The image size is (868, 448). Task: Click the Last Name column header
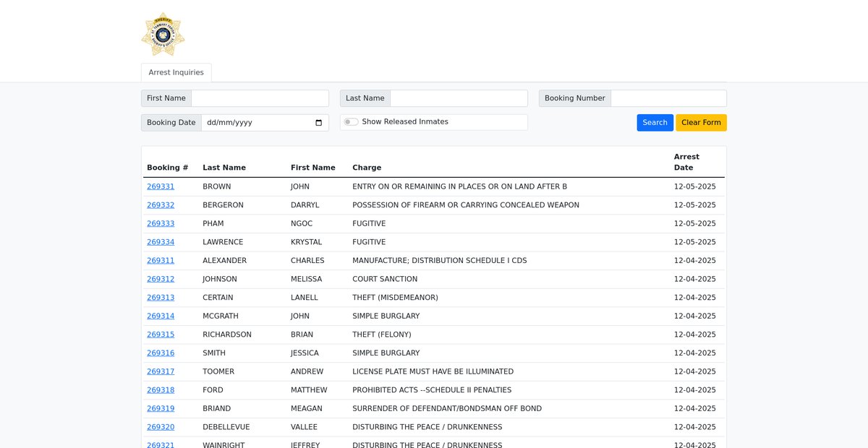click(x=224, y=168)
